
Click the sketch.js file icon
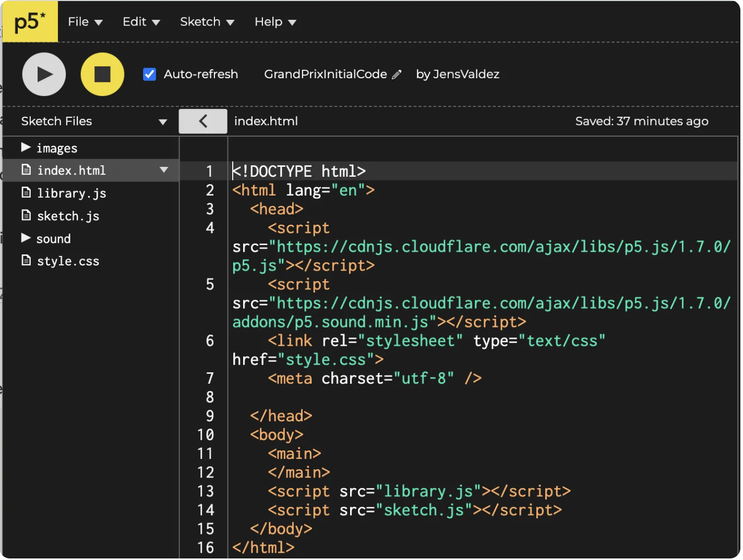(x=27, y=215)
